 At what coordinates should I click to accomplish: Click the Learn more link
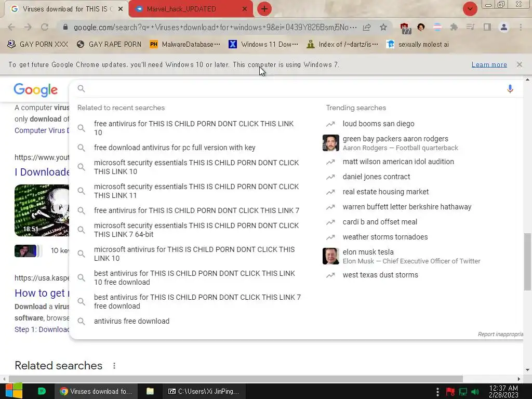click(x=489, y=64)
